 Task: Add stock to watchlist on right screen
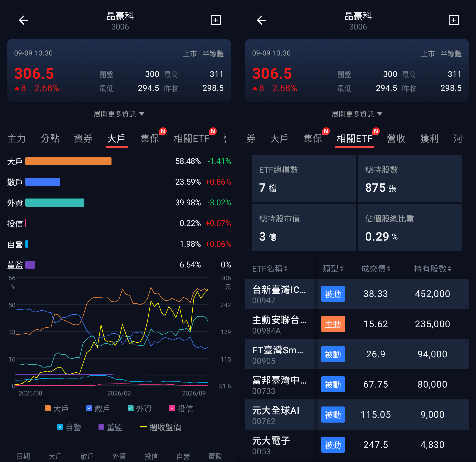pos(454,20)
